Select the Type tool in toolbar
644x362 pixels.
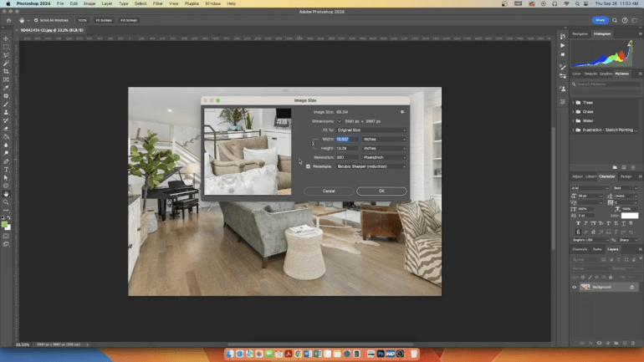point(6,169)
